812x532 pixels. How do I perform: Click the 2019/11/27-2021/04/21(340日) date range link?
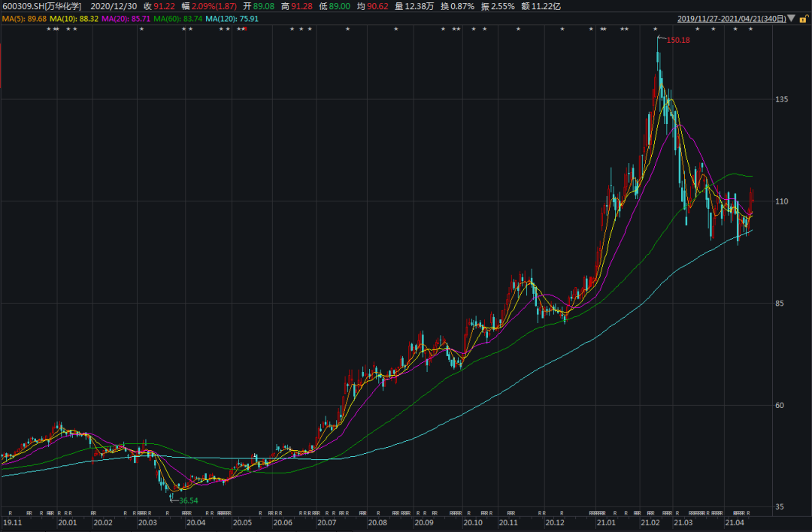(x=732, y=19)
